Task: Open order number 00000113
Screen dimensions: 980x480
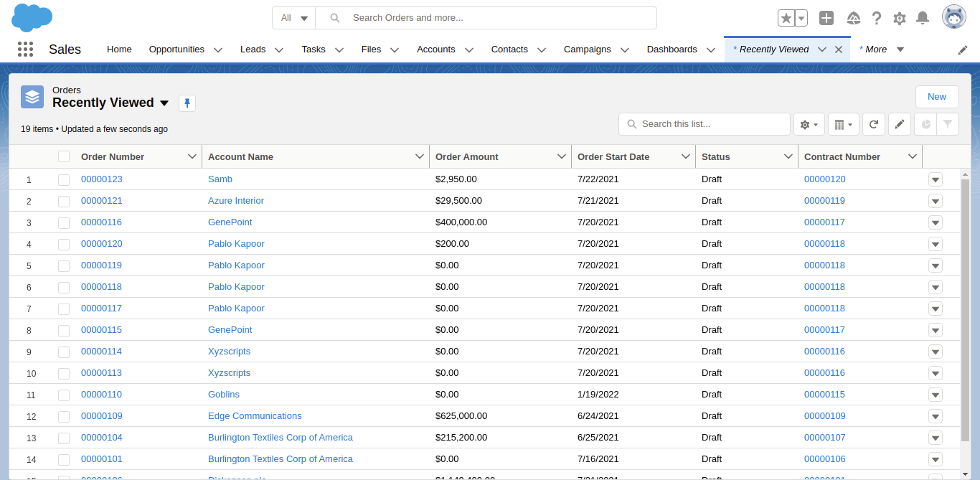Action: point(102,373)
